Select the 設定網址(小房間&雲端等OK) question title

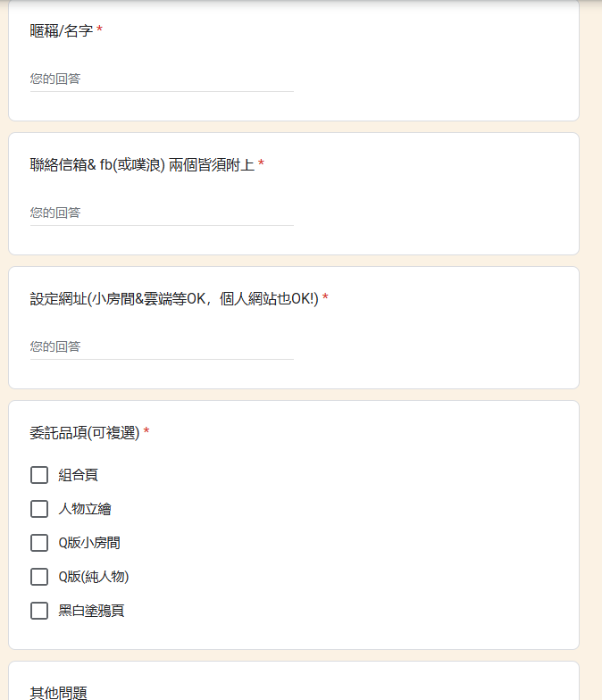(x=174, y=298)
